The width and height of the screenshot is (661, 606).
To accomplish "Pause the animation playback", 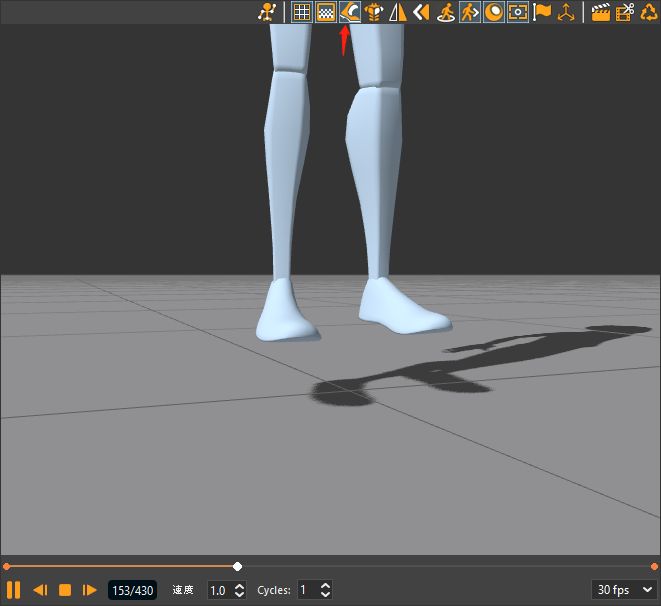I will pos(13,590).
